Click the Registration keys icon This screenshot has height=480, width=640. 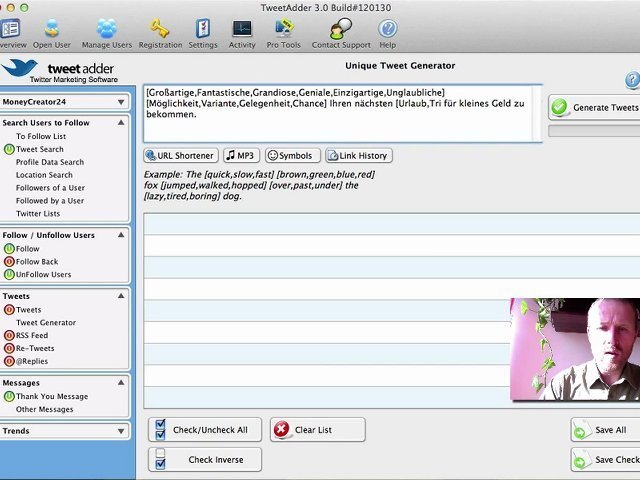coord(160,29)
